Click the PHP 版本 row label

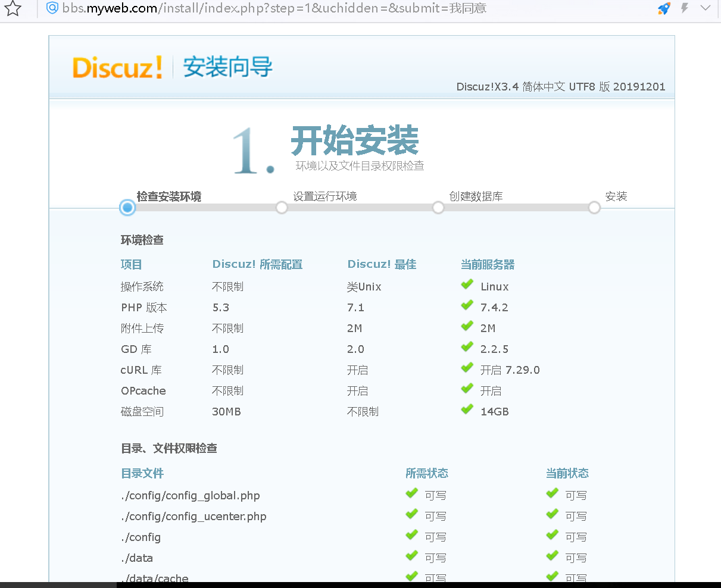point(144,308)
